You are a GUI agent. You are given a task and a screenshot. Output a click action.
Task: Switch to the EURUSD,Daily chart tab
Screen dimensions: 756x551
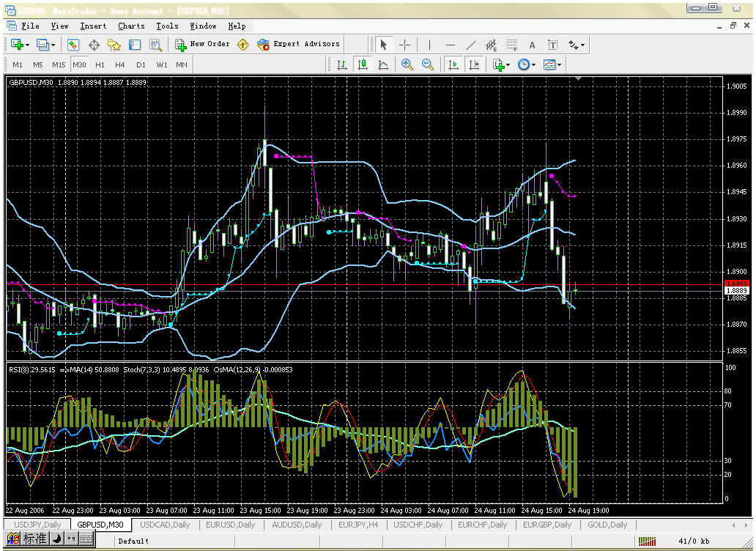tap(229, 525)
